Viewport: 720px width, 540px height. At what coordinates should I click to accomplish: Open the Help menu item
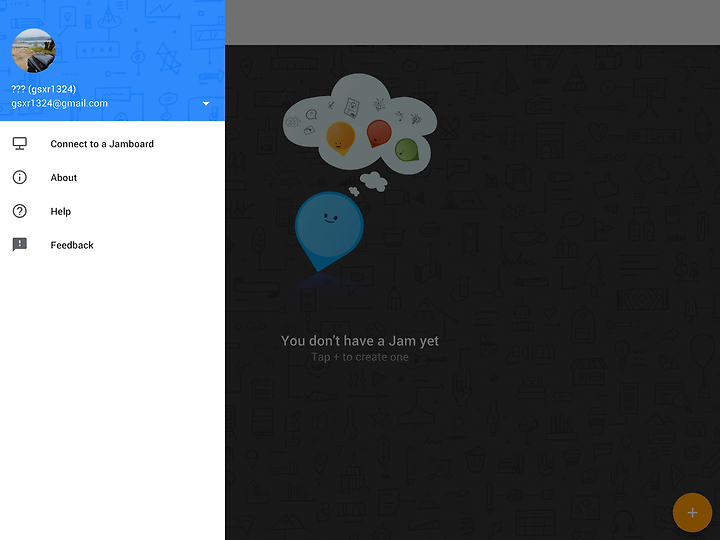pos(112,211)
